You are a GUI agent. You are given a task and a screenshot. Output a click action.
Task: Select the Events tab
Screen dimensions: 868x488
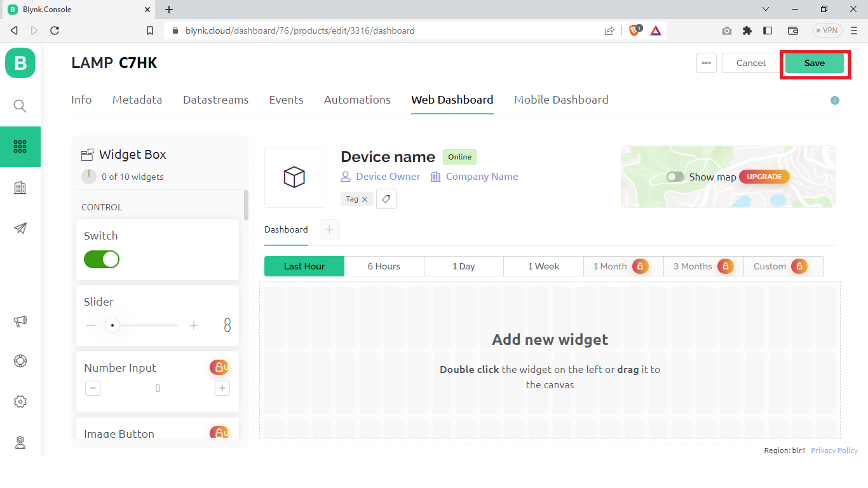[x=286, y=100]
